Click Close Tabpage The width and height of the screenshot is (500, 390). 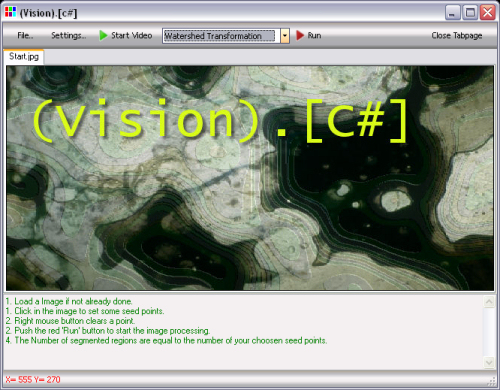click(x=457, y=35)
